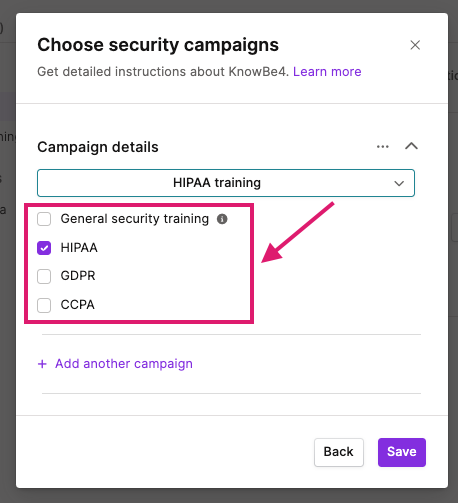Click the dropdown chevron arrow
The width and height of the screenshot is (458, 503).
point(399,183)
